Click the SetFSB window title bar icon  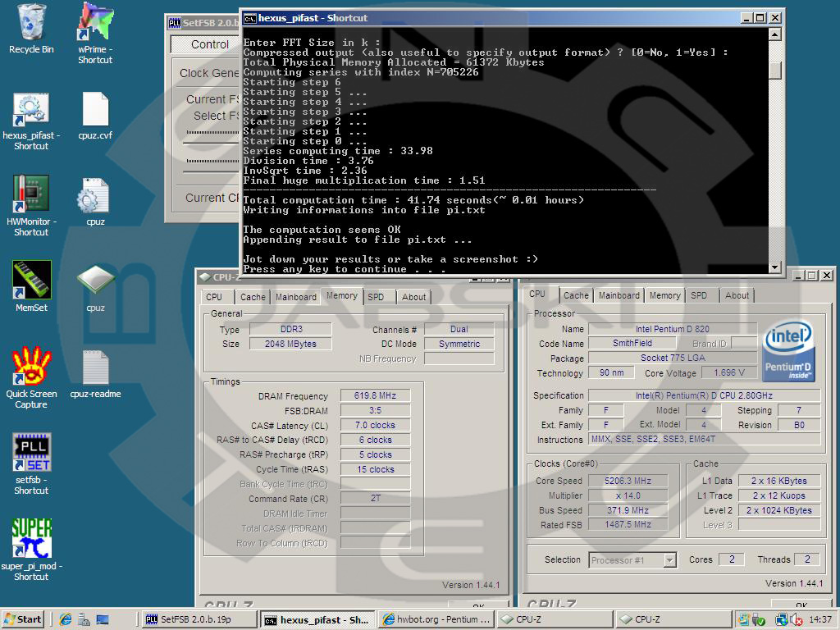(175, 23)
